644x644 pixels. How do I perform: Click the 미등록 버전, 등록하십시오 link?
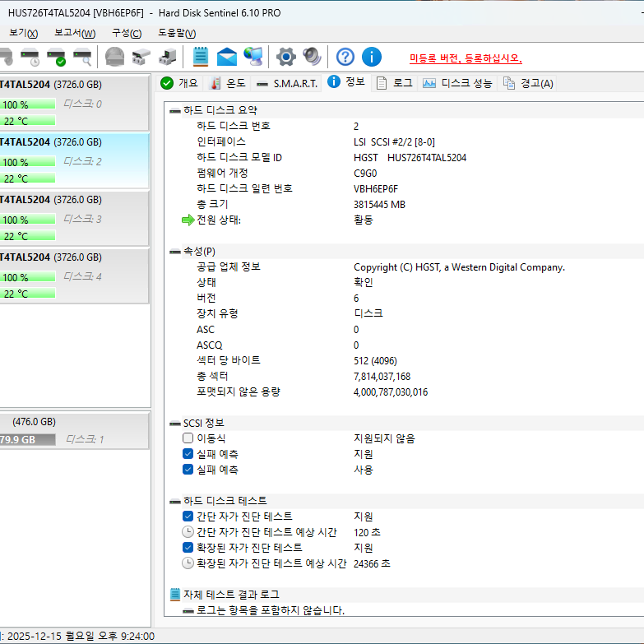[466, 58]
